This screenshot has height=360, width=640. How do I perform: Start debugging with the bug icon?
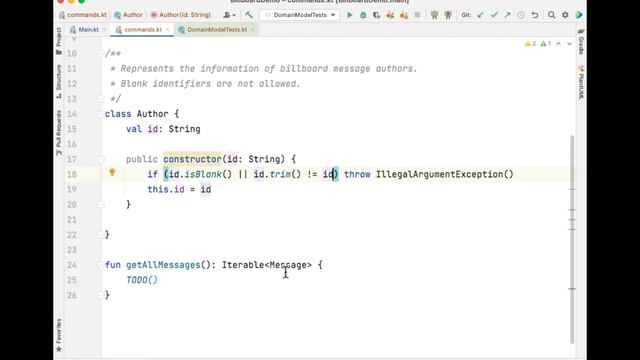coord(363,15)
